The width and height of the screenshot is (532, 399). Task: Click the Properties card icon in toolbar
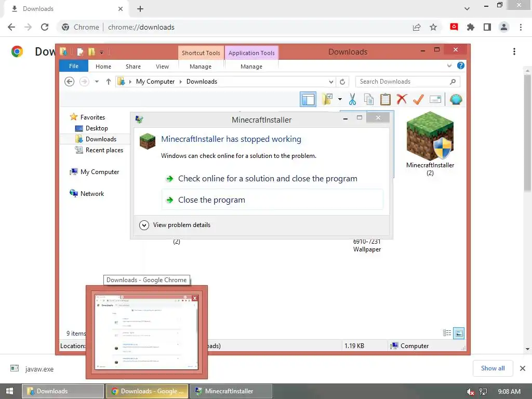pyautogui.click(x=435, y=99)
